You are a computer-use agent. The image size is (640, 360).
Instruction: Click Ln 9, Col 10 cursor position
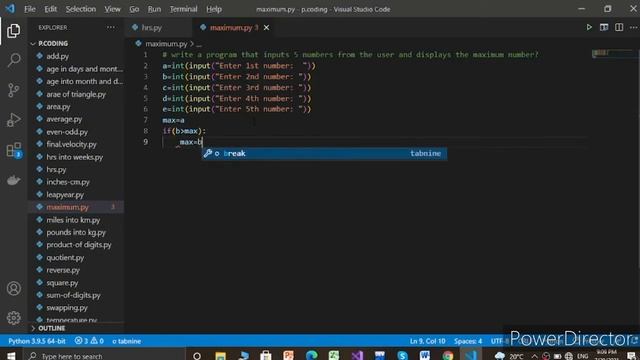click(x=427, y=341)
